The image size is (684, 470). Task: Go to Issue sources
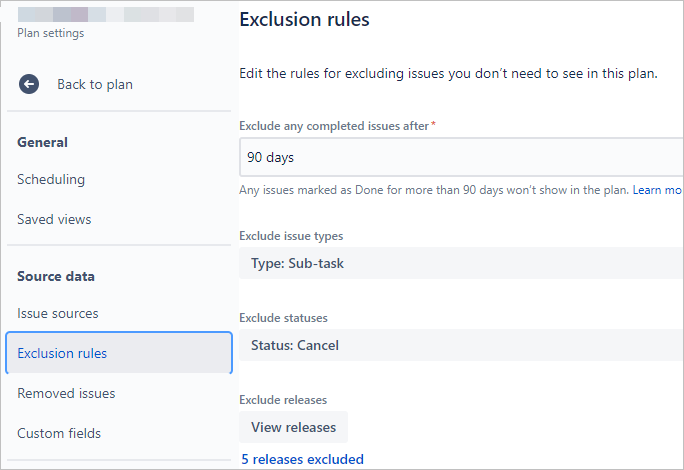(58, 313)
